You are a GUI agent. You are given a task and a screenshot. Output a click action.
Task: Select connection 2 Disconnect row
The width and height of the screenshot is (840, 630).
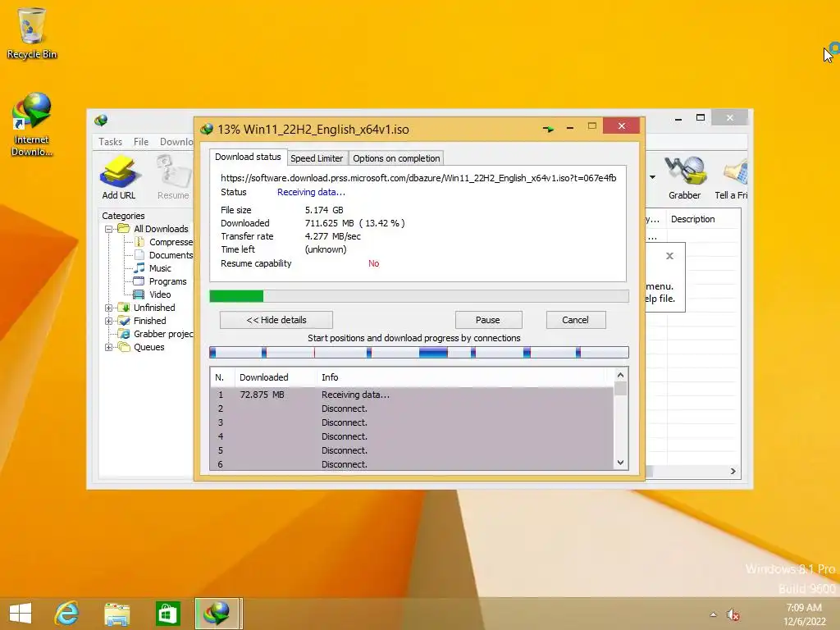pyautogui.click(x=412, y=409)
